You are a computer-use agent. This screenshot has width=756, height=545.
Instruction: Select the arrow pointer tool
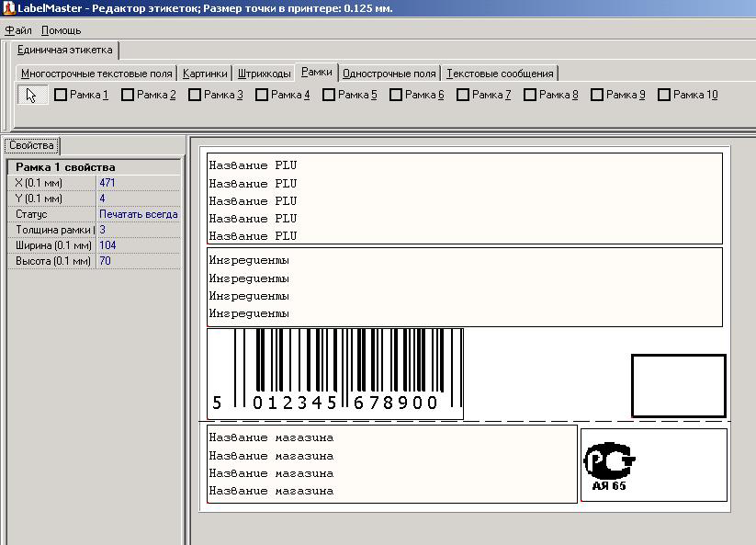(32, 93)
